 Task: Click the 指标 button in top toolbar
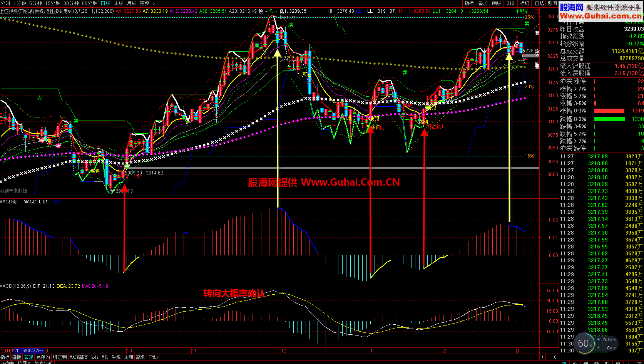point(469,3)
